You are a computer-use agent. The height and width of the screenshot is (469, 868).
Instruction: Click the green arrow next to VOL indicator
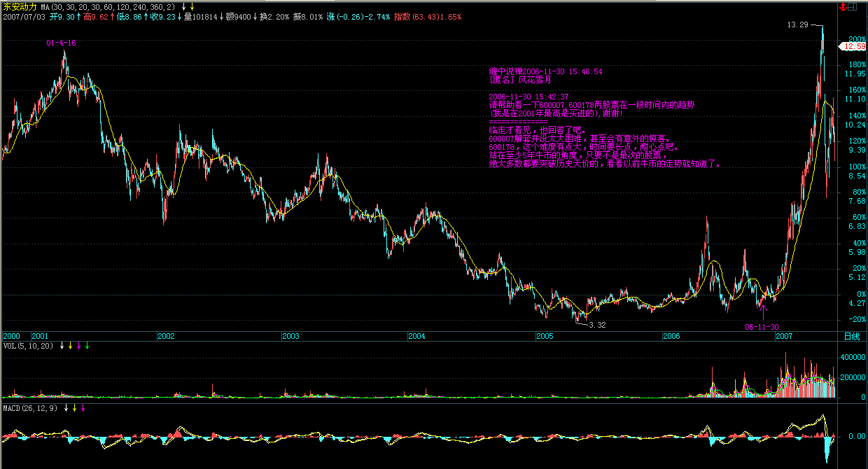(87, 346)
